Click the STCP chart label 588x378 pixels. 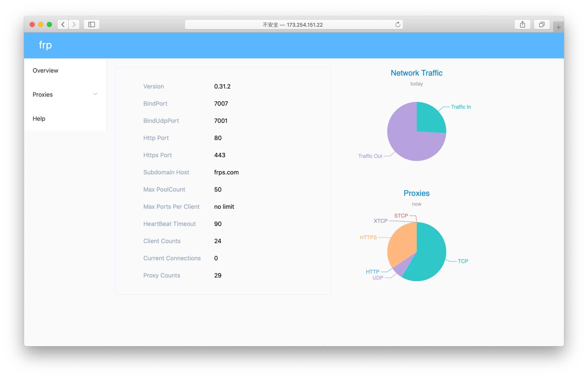point(401,216)
